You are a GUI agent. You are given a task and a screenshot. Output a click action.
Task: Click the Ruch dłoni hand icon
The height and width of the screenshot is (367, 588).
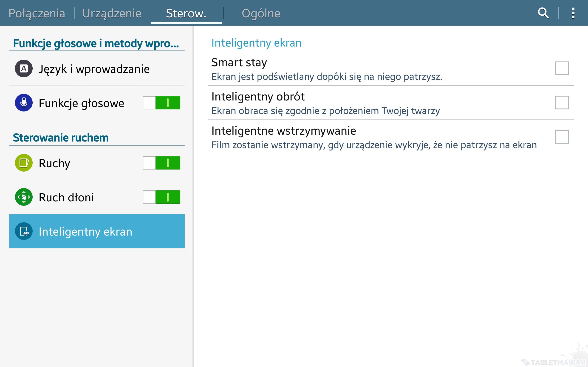pyautogui.click(x=24, y=197)
